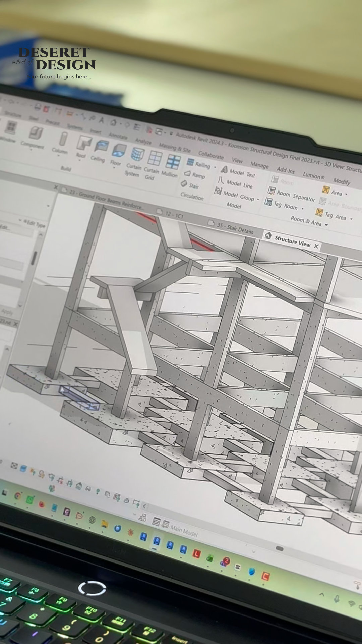Switch to 23 - Ground Floor Beams Reinforce view tab
Screen dimensions: 362x644
[103, 198]
